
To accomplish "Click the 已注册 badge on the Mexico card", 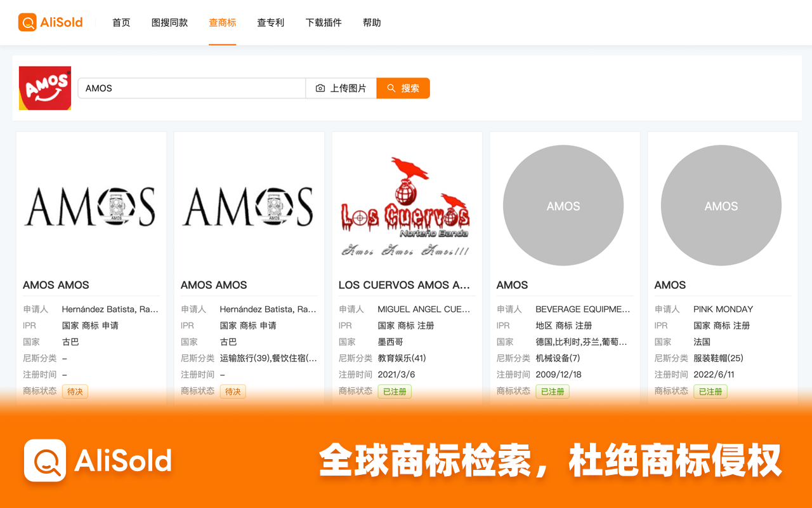I will 394,391.
